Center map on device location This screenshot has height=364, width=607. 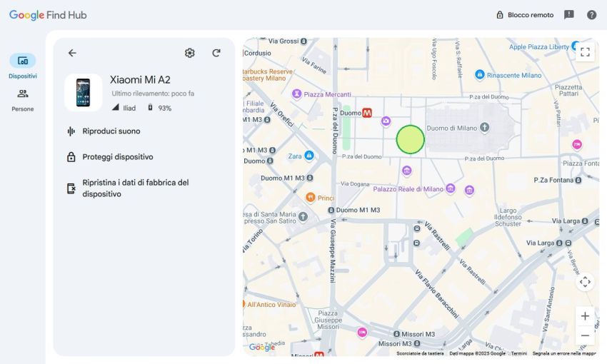585,282
